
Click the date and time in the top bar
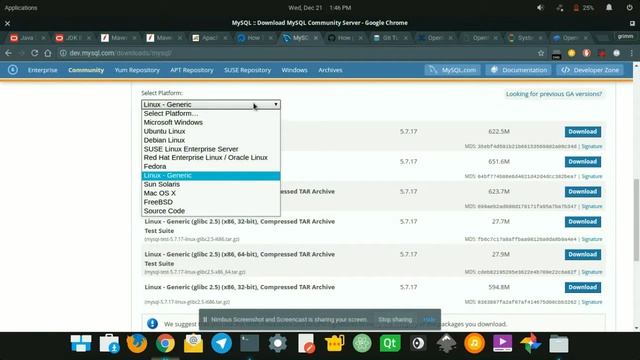[x=320, y=8]
